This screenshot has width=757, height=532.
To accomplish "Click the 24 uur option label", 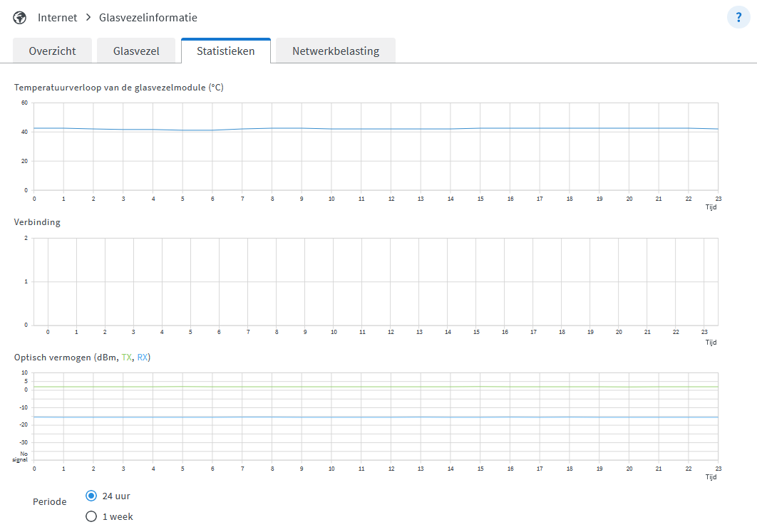I will [116, 496].
